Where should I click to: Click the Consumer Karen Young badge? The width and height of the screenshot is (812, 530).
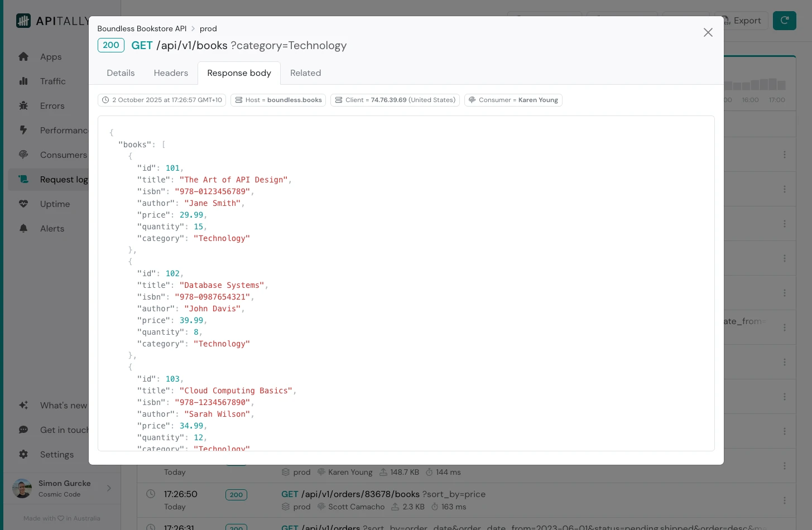[x=513, y=100]
